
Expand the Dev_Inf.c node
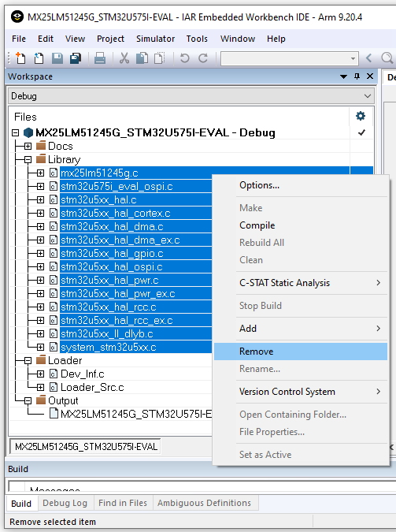tap(40, 374)
